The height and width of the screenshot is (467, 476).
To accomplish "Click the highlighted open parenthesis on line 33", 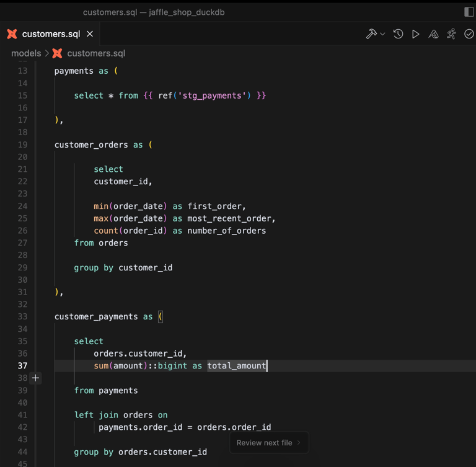I will click(161, 316).
